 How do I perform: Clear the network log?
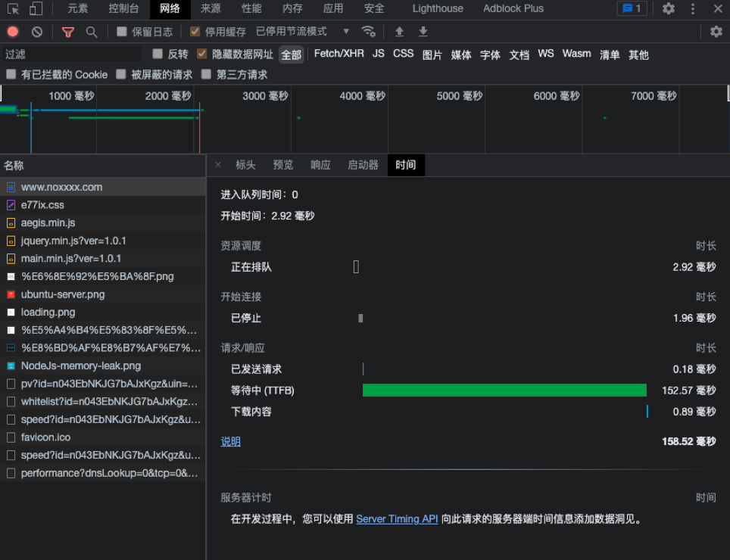(x=37, y=32)
